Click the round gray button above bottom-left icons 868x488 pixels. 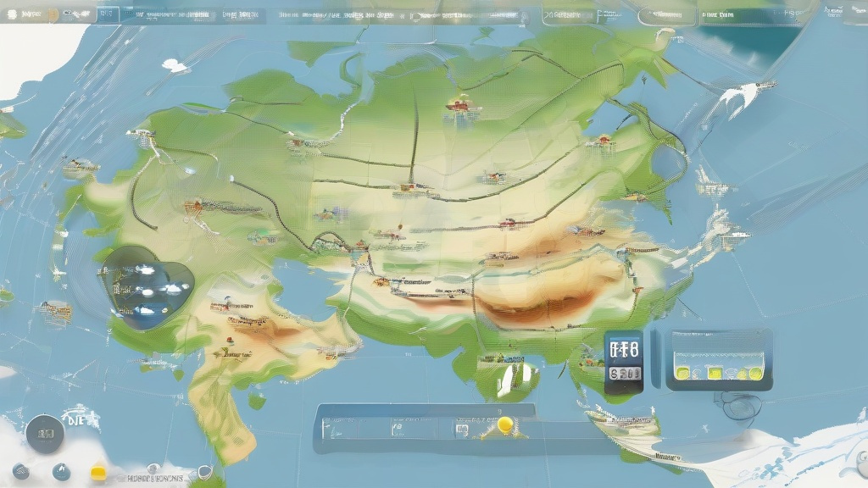[46, 434]
